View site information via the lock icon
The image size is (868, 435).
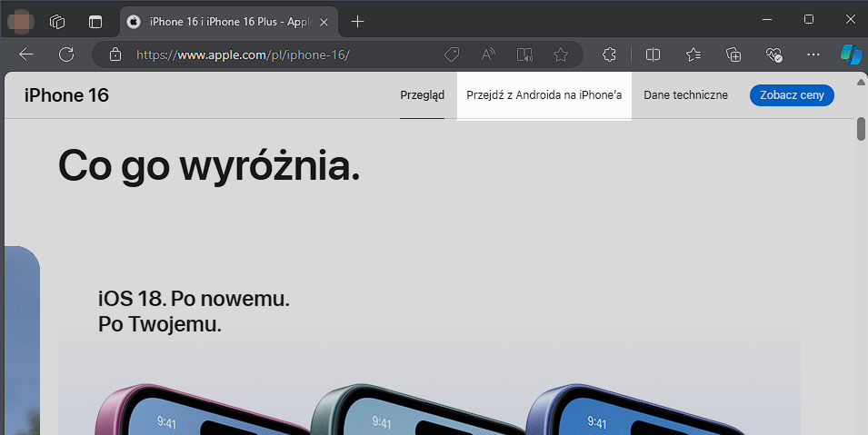[x=115, y=54]
